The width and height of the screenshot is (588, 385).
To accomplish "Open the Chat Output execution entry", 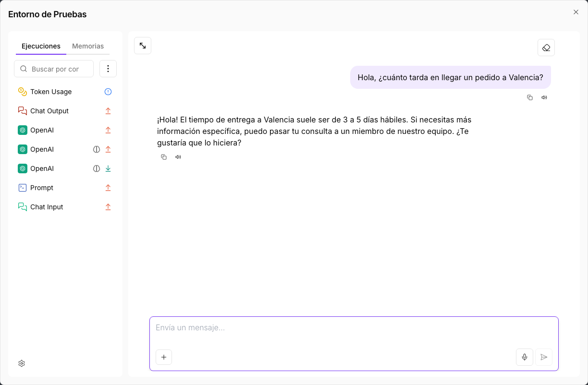I will 65,111.
